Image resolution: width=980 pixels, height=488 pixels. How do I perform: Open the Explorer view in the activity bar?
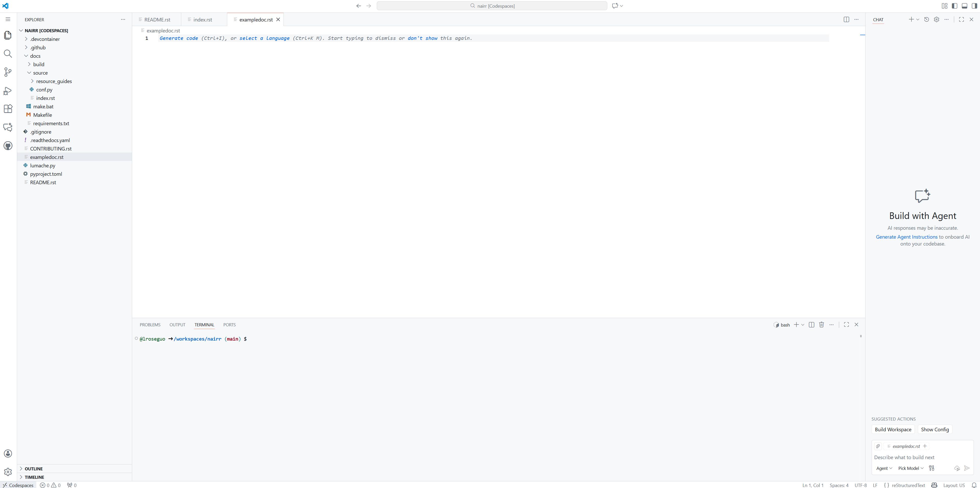pyautogui.click(x=8, y=35)
